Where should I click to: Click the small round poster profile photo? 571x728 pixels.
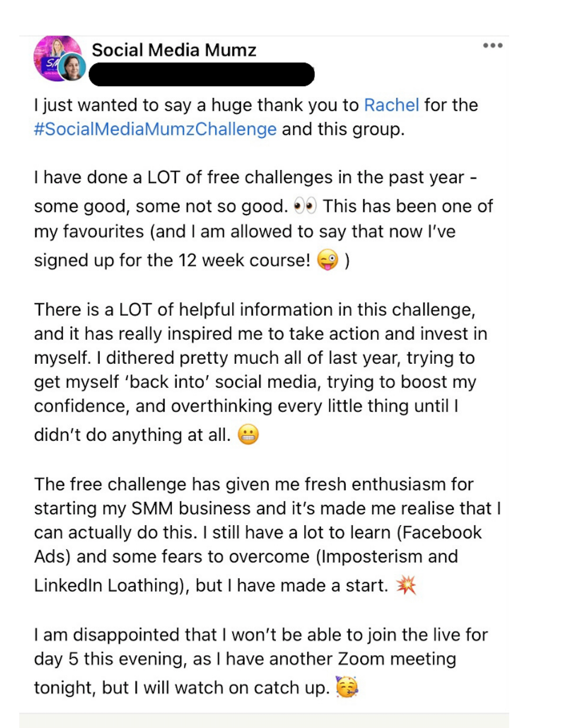click(x=72, y=67)
